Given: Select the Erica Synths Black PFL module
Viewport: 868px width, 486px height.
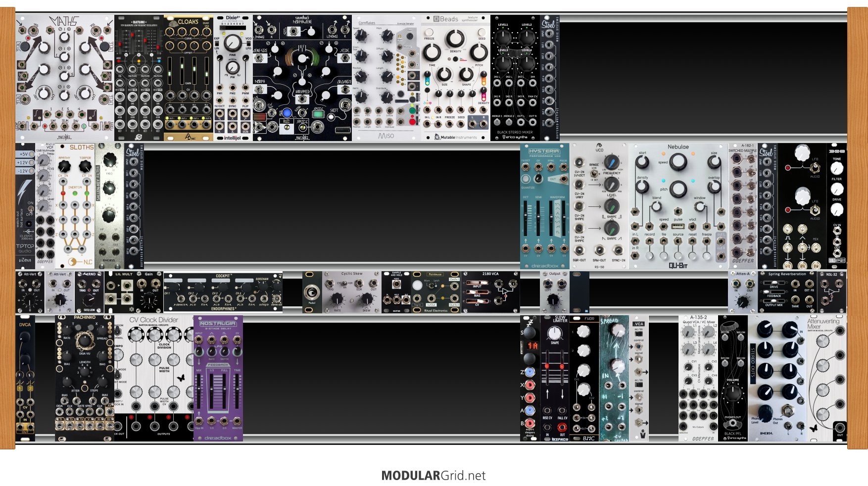Looking at the screenshot, I should coord(733,378).
